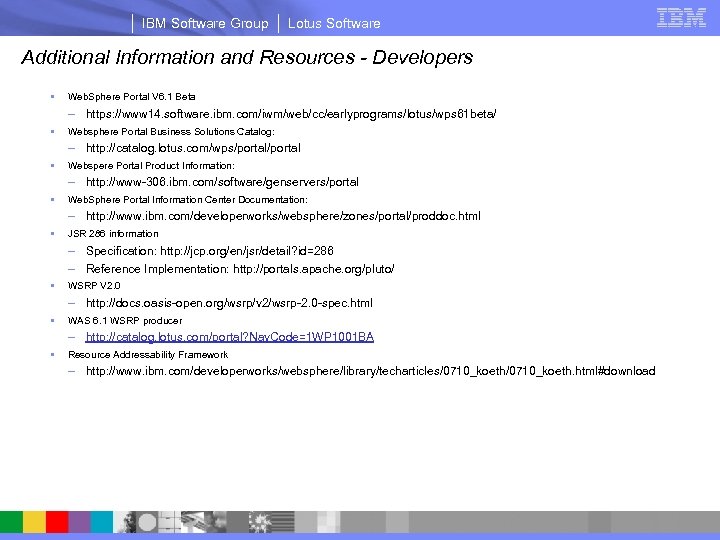Select 'Webspere Portal Product Information:' bullet
Screen dimensions: 720x540
(x=151, y=165)
